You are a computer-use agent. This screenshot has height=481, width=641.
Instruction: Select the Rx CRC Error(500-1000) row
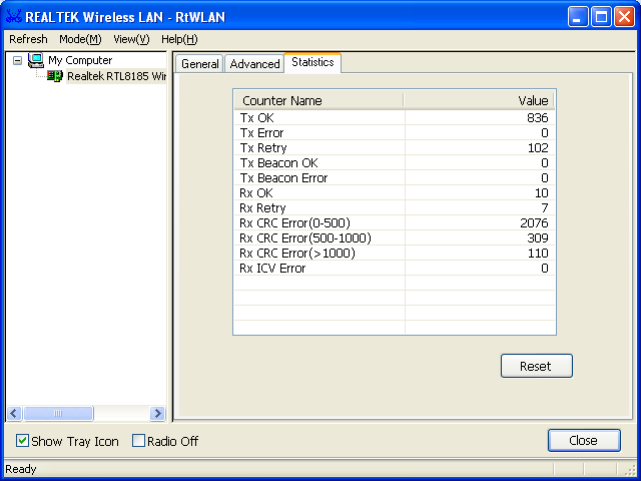point(394,238)
